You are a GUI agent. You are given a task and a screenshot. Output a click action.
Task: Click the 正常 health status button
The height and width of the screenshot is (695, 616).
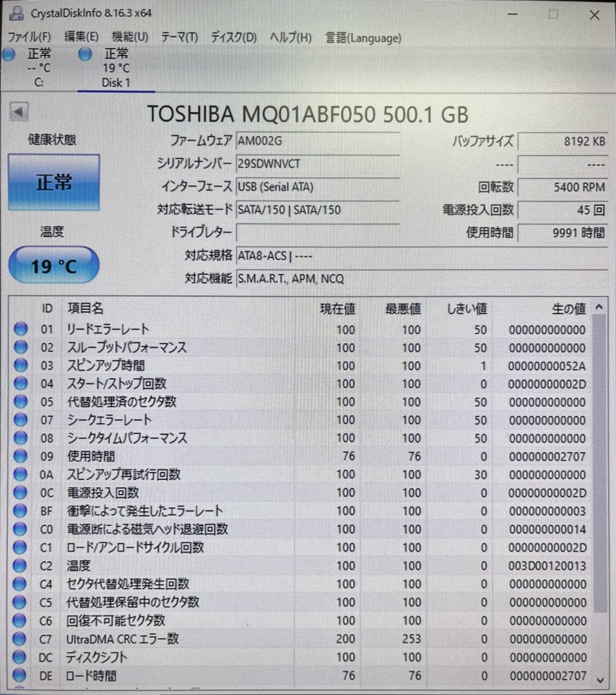[54, 182]
